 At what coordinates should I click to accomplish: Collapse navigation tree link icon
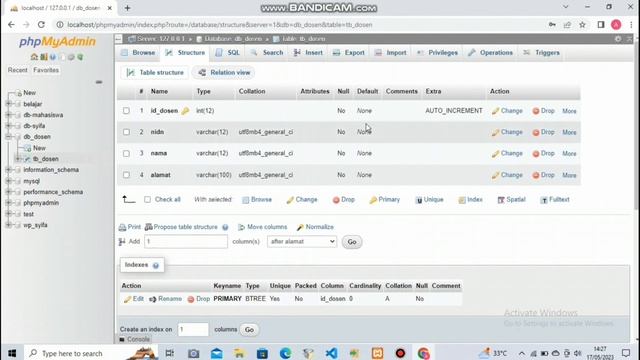99,82
